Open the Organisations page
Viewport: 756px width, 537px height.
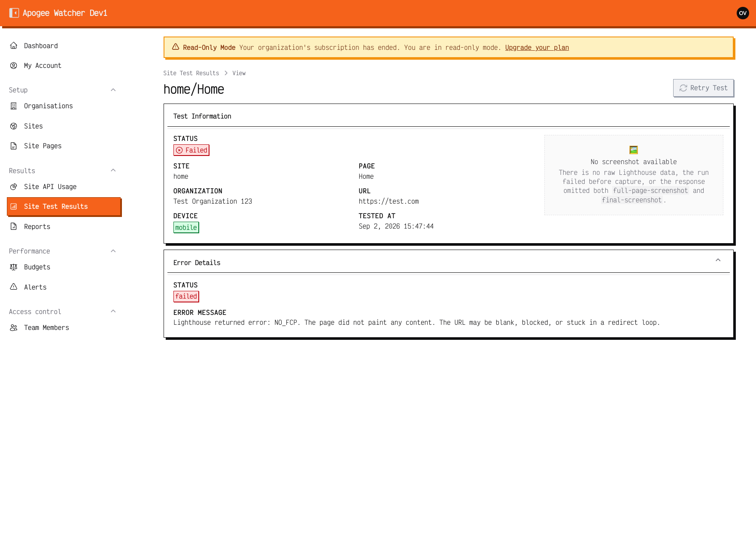coord(64,106)
